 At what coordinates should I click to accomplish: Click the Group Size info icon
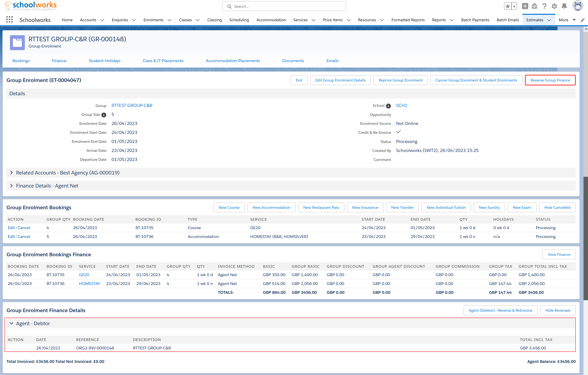[x=104, y=115]
